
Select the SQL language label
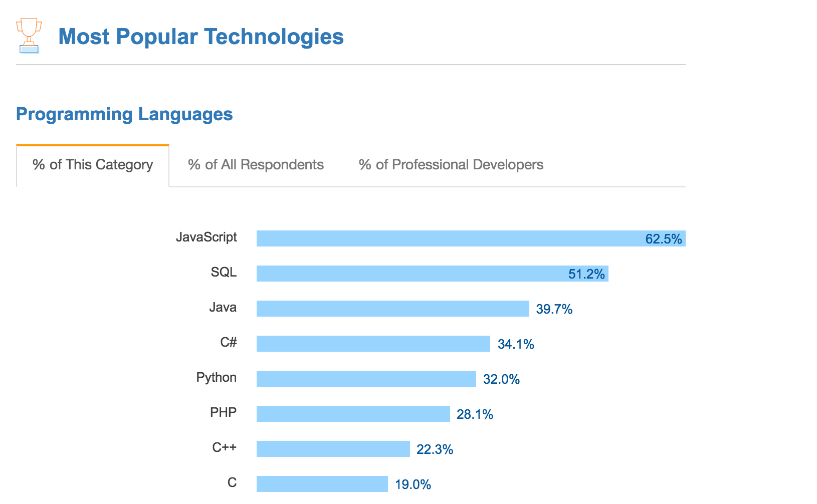coord(224,272)
